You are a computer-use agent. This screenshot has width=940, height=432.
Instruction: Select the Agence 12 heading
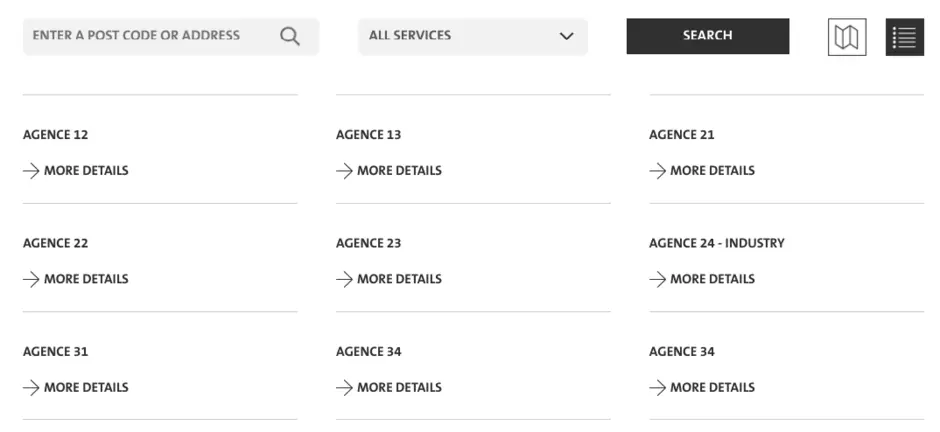(56, 135)
